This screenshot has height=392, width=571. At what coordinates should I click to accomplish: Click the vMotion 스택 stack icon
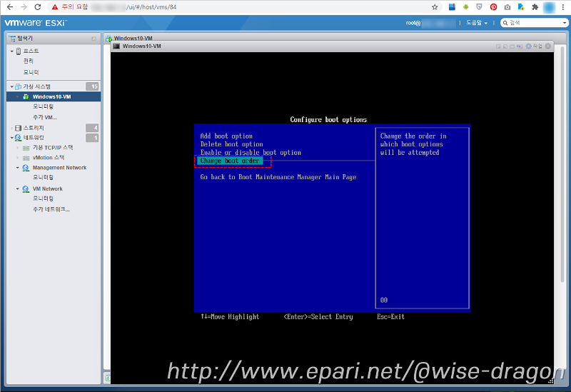[26, 158]
